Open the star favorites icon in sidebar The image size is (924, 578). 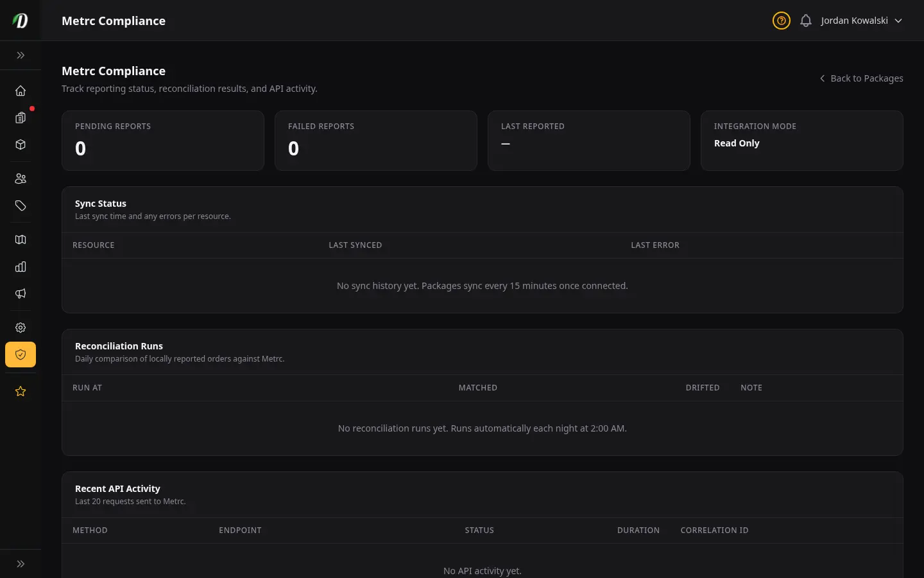pos(21,391)
